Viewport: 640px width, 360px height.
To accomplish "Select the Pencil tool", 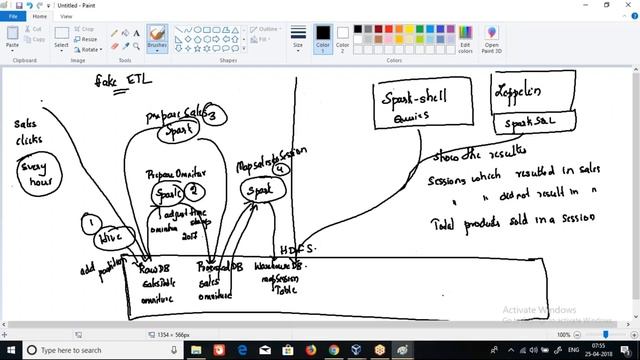I will (x=115, y=33).
